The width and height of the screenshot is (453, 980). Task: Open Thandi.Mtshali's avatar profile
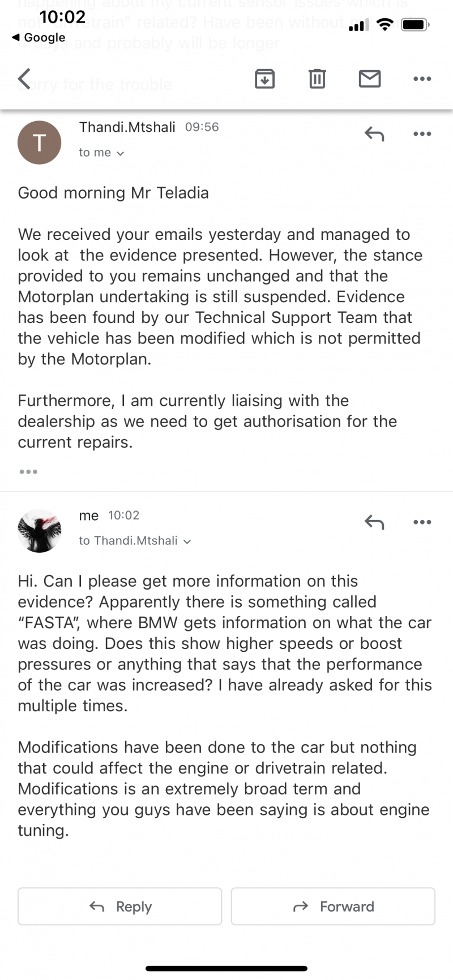click(x=39, y=143)
